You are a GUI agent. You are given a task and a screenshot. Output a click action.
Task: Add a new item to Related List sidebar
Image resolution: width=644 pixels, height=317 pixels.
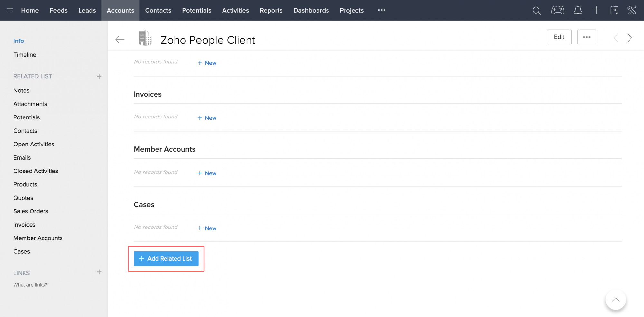pyautogui.click(x=99, y=77)
